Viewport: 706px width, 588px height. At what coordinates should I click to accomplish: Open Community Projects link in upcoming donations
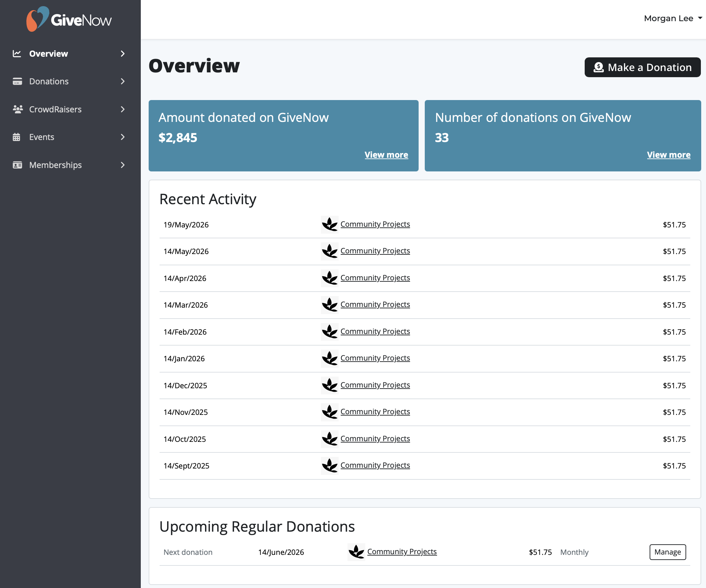click(x=402, y=552)
